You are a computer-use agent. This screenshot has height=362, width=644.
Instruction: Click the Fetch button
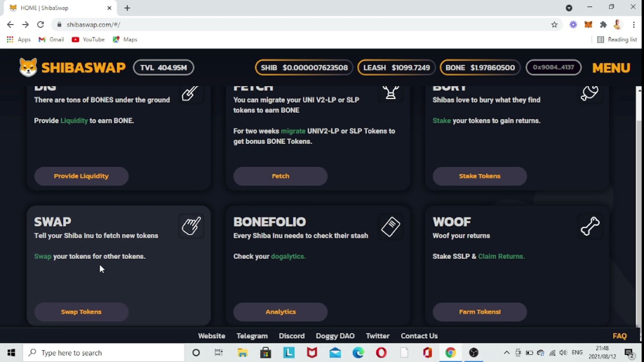tap(281, 176)
